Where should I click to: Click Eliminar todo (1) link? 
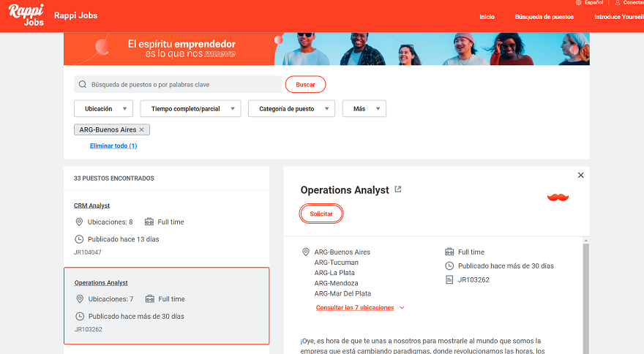[113, 146]
